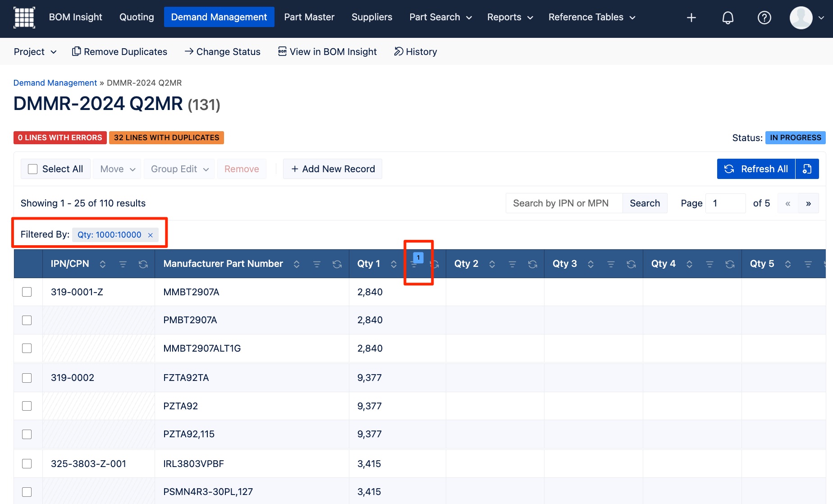833x504 pixels.
Task: Click Change Status action
Action: click(222, 52)
